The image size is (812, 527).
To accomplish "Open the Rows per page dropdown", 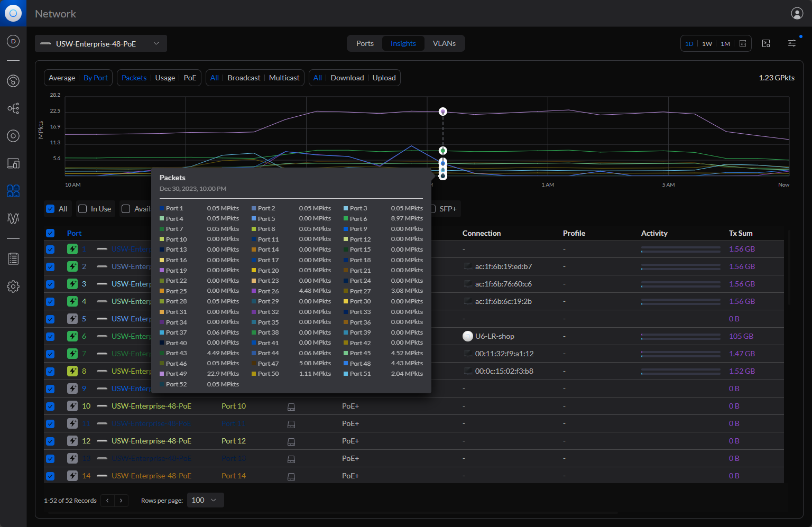I will coord(205,500).
